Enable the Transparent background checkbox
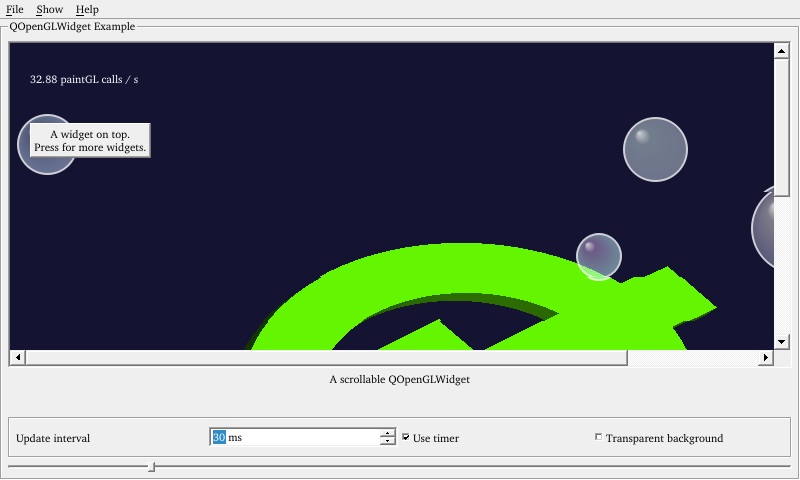Viewport: 800px width, 480px height. click(599, 437)
